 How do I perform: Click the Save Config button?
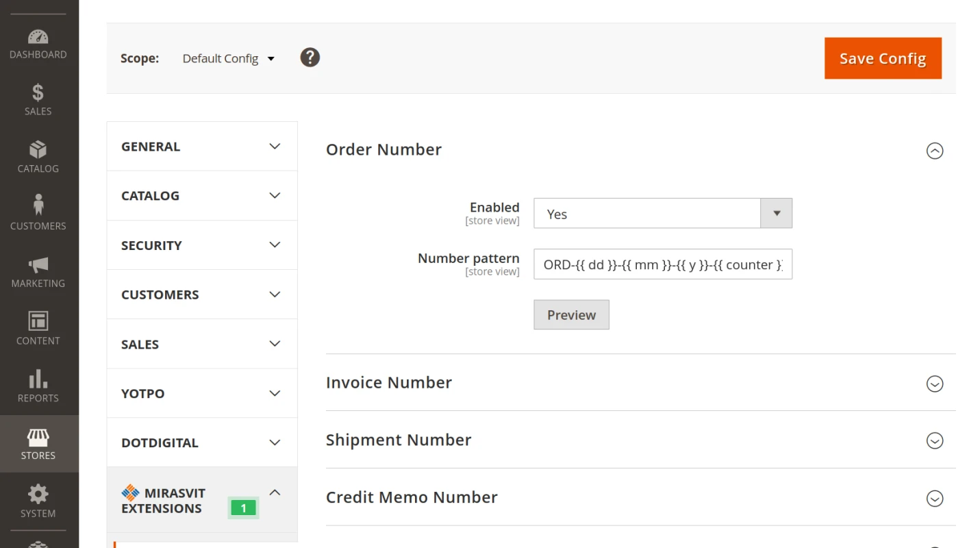coord(883,58)
